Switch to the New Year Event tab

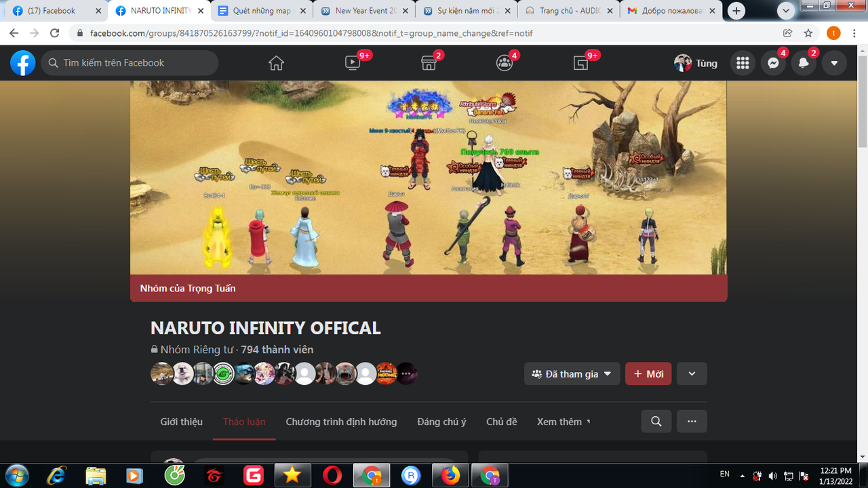tap(365, 11)
